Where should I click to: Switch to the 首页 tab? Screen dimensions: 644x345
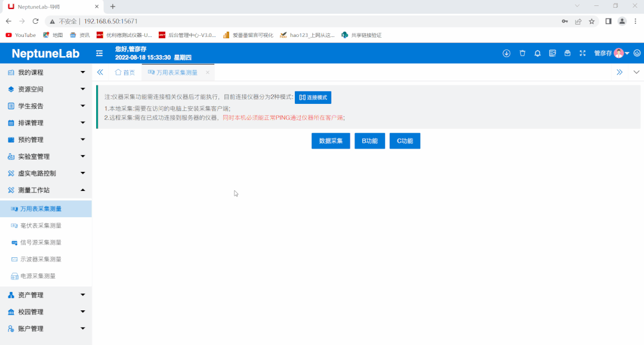(x=125, y=72)
